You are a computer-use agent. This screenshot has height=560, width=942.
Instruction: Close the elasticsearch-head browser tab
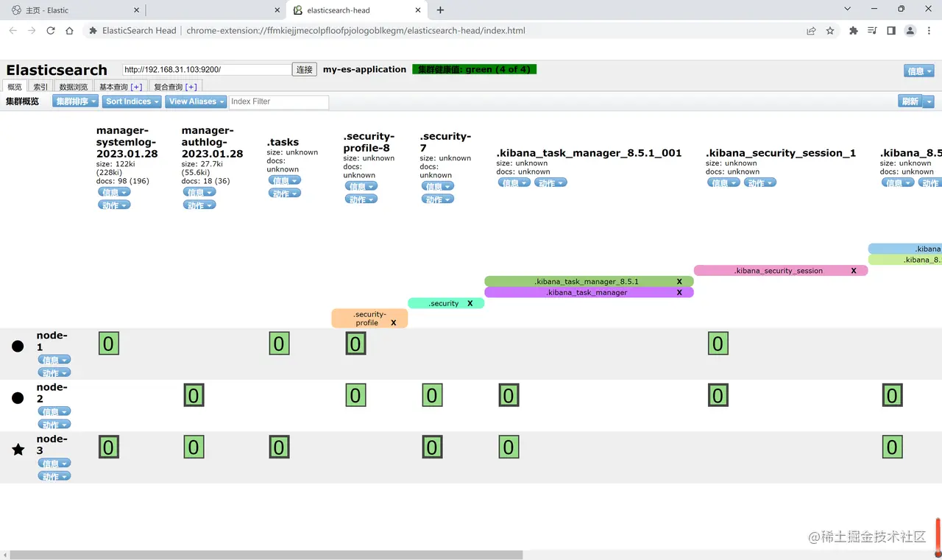419,10
